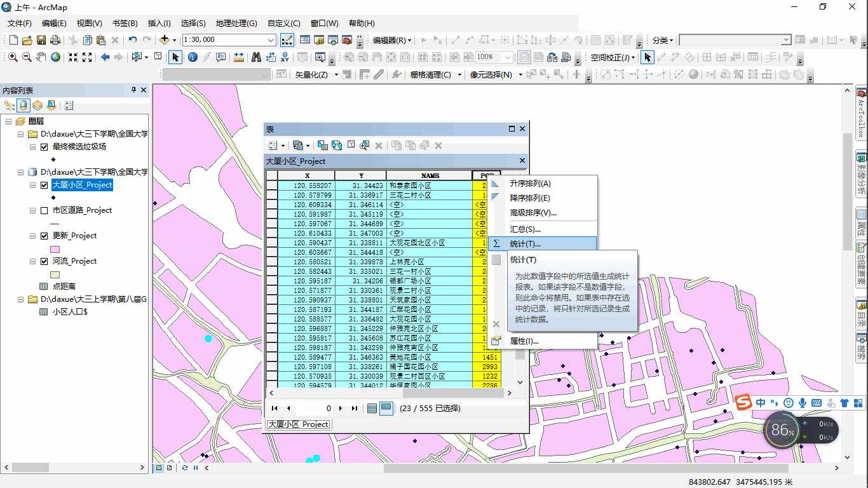The height and width of the screenshot is (488, 868).
Task: Click the Go To XY icon
Action: point(285,57)
